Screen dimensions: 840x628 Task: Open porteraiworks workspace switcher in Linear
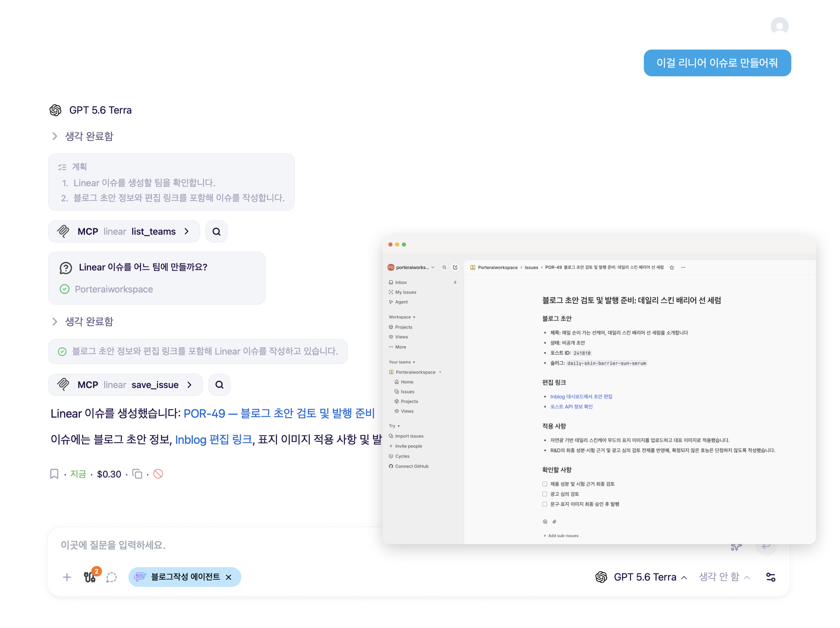[411, 267]
